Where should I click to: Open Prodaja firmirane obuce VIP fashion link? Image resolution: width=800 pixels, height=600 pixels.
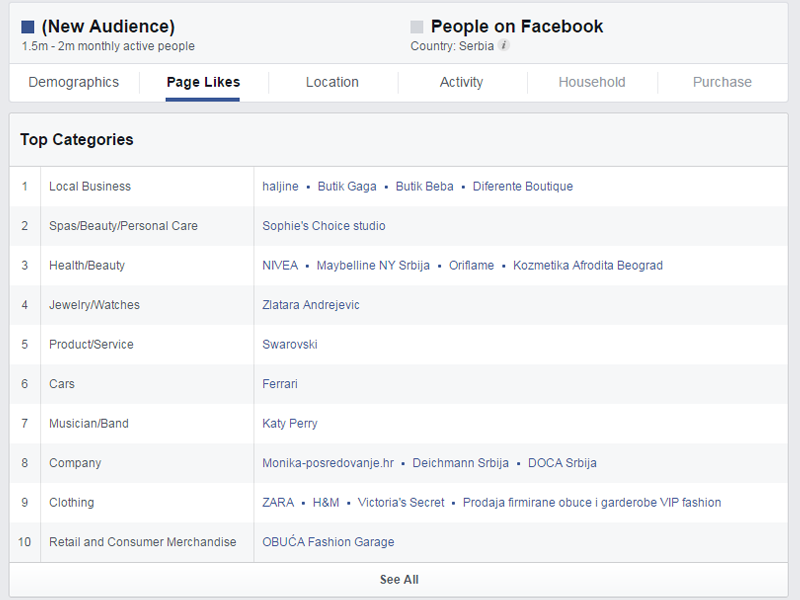click(x=592, y=503)
